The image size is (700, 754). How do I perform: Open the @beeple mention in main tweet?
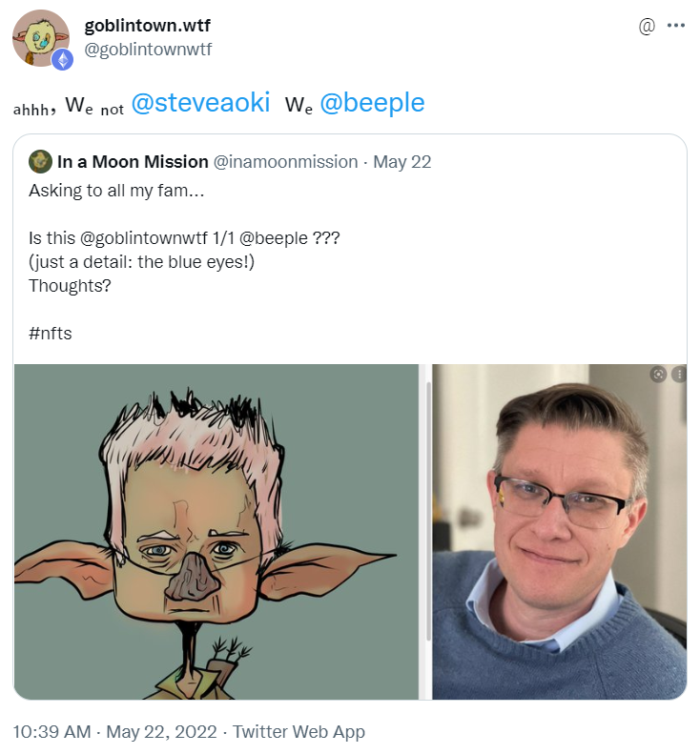click(372, 102)
